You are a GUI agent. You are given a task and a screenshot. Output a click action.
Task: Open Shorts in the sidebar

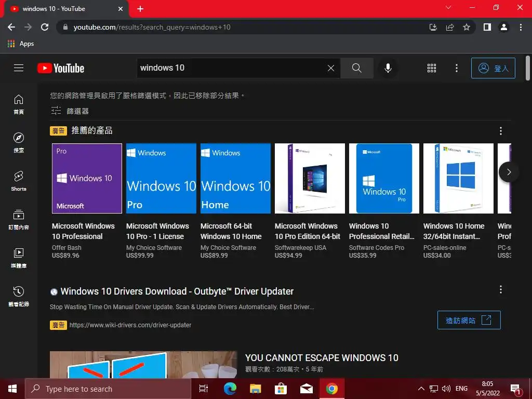coord(19,181)
